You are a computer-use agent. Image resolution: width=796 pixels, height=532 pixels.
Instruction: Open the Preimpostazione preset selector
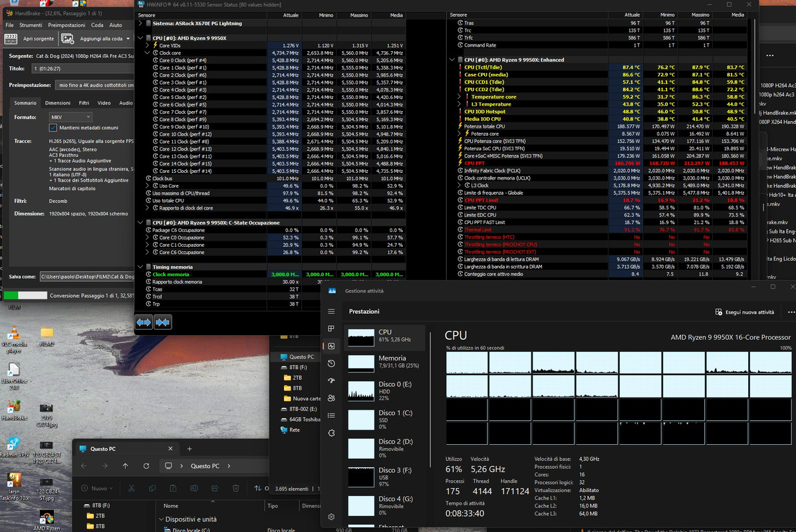94,85
